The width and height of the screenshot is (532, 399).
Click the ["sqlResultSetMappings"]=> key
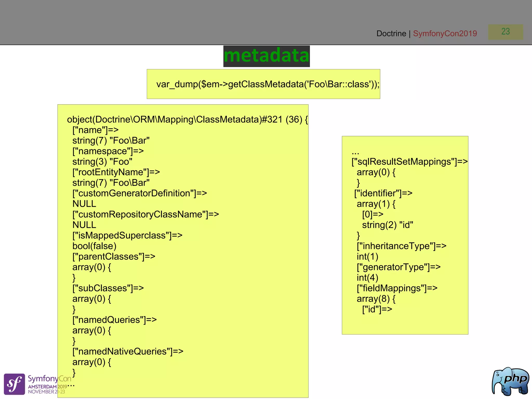pos(410,162)
